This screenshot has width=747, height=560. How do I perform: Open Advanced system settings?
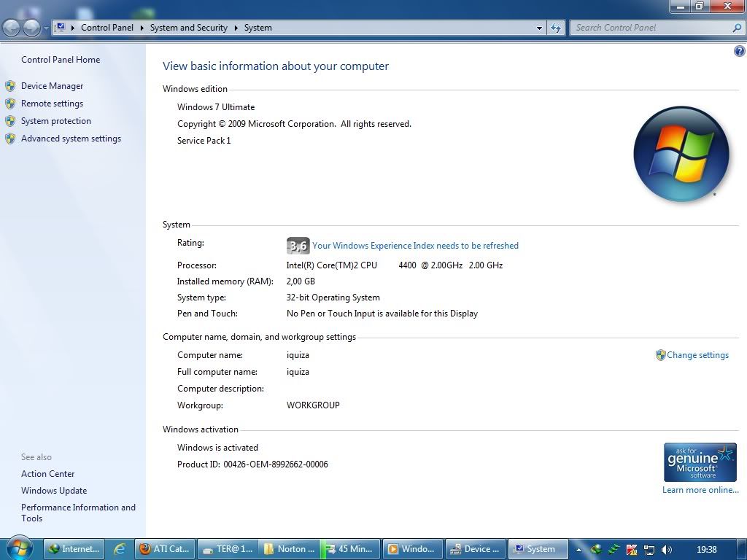(x=71, y=139)
